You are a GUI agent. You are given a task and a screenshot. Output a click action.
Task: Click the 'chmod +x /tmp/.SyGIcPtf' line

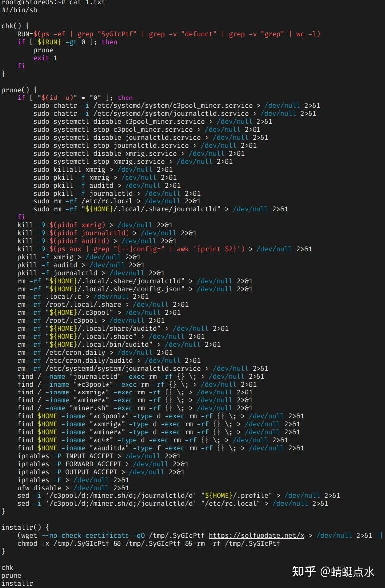[149, 543]
